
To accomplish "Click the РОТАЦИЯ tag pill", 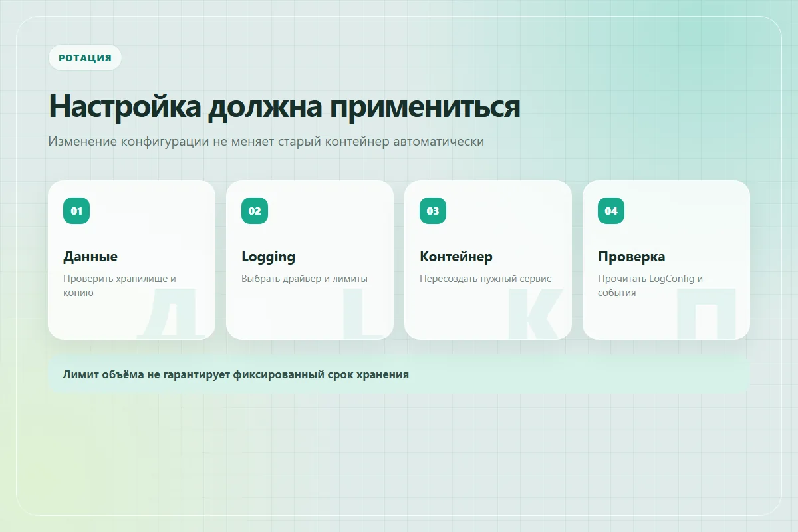I will tap(85, 58).
